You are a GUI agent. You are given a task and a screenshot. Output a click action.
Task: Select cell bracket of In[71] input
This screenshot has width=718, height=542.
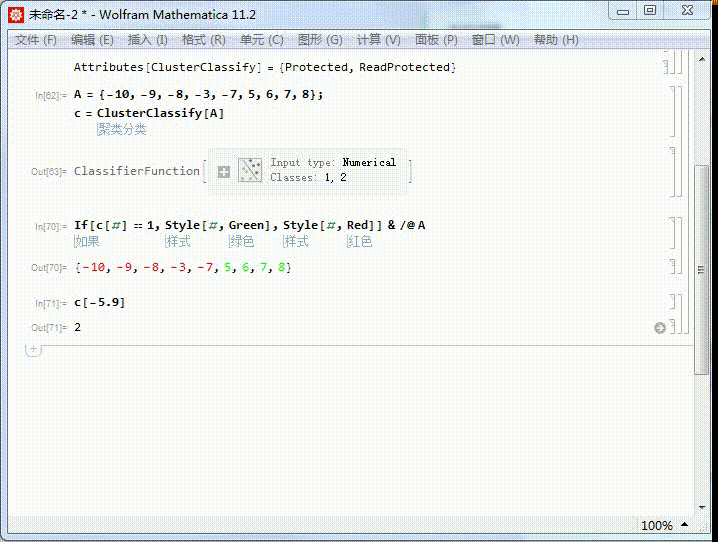(673, 302)
